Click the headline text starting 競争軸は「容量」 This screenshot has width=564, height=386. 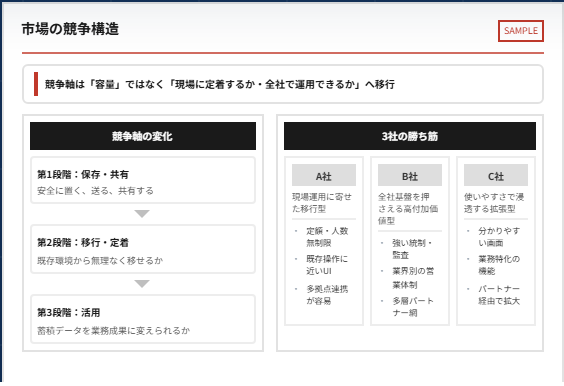[220, 85]
